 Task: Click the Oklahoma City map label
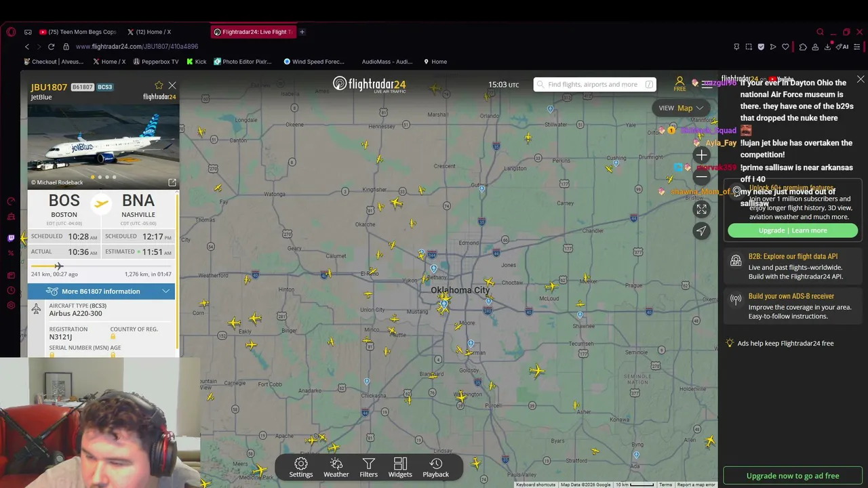click(460, 290)
